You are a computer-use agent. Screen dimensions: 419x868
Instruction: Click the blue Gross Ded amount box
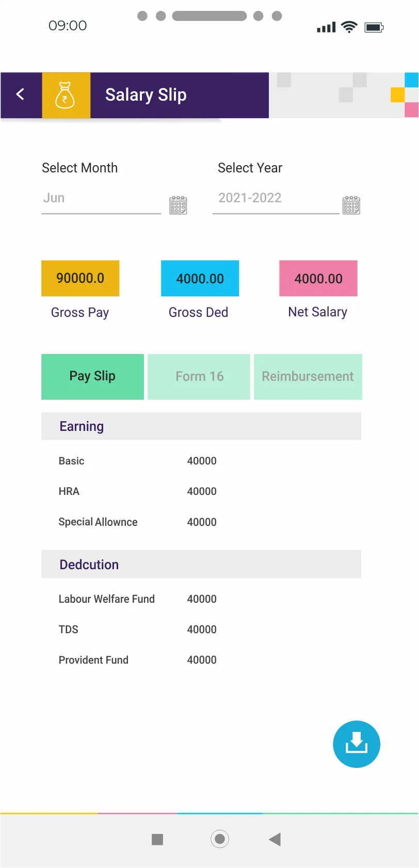[200, 279]
